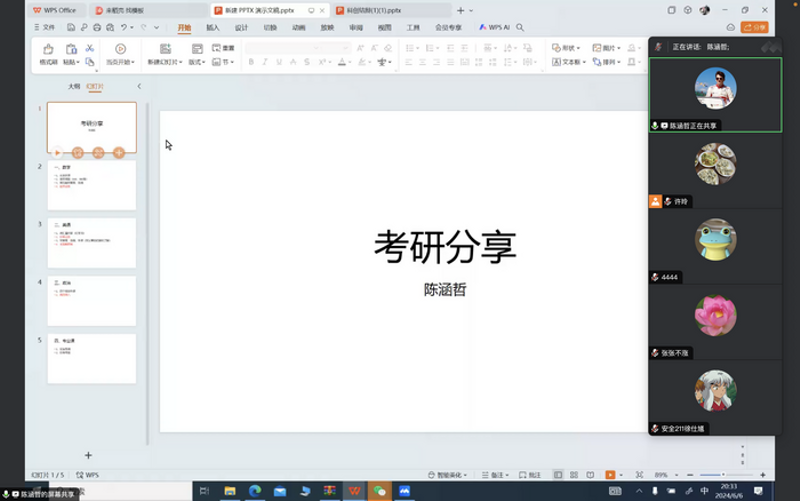
Task: Click the search magnifier icon beside WPS AI
Action: click(x=520, y=28)
